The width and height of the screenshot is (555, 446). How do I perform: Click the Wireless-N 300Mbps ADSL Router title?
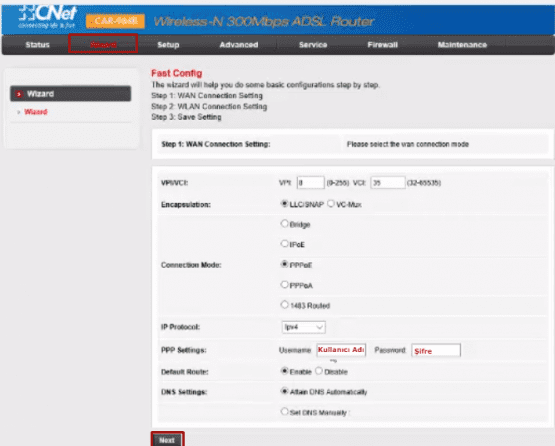coord(264,22)
